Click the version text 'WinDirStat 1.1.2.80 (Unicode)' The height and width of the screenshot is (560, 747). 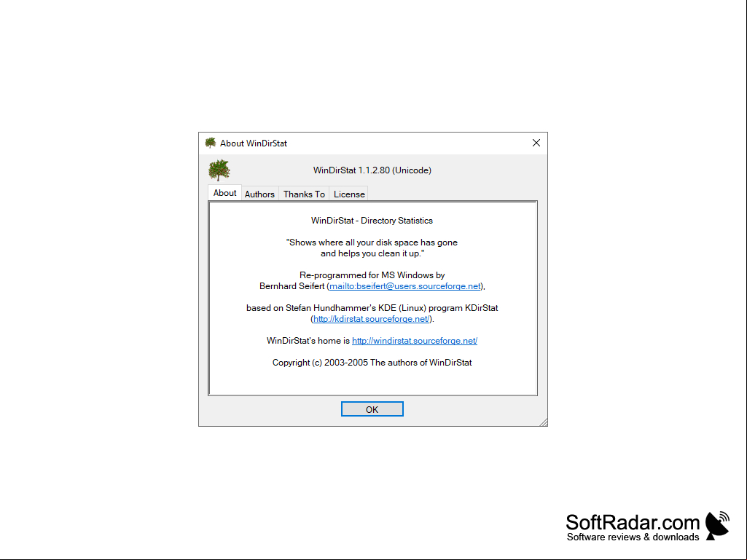pyautogui.click(x=372, y=170)
